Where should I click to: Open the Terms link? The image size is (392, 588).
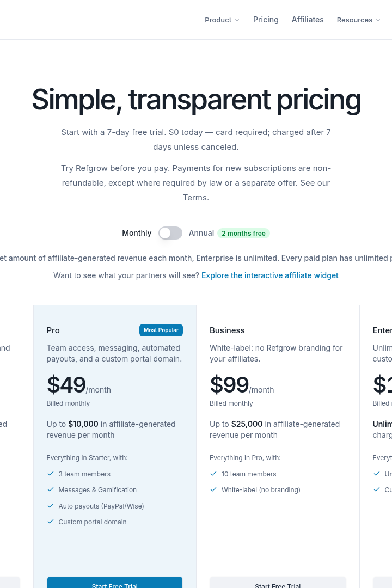(x=195, y=198)
